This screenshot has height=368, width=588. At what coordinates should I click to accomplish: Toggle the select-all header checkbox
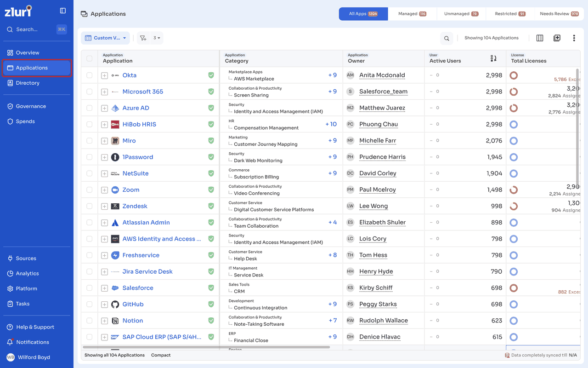pyautogui.click(x=90, y=58)
